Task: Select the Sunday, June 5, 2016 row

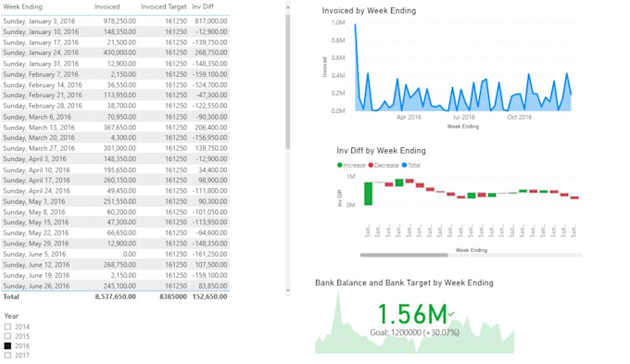Action: 115,255
